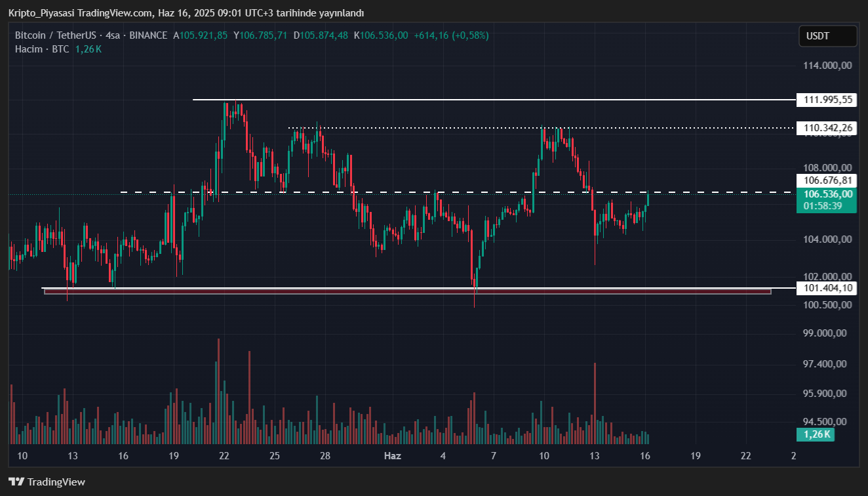Click the green 1,26 K volume axis label
Viewport: 868px width, 496px height.
[815, 434]
